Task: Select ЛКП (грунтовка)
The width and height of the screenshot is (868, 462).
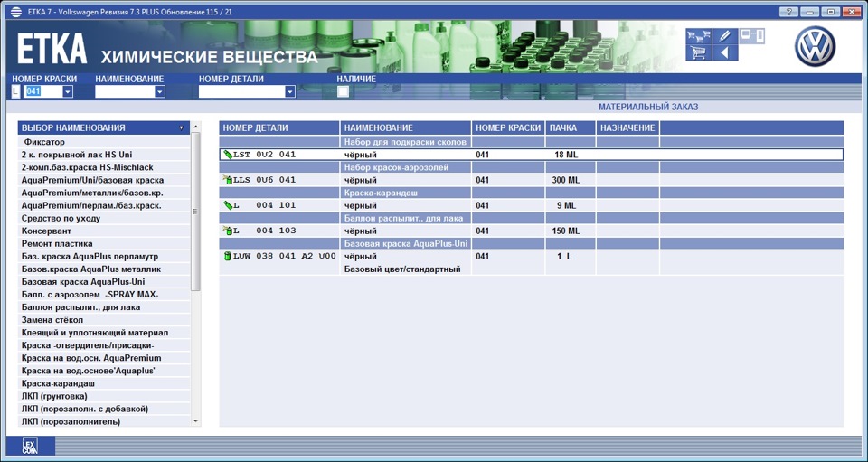Action: coord(104,397)
